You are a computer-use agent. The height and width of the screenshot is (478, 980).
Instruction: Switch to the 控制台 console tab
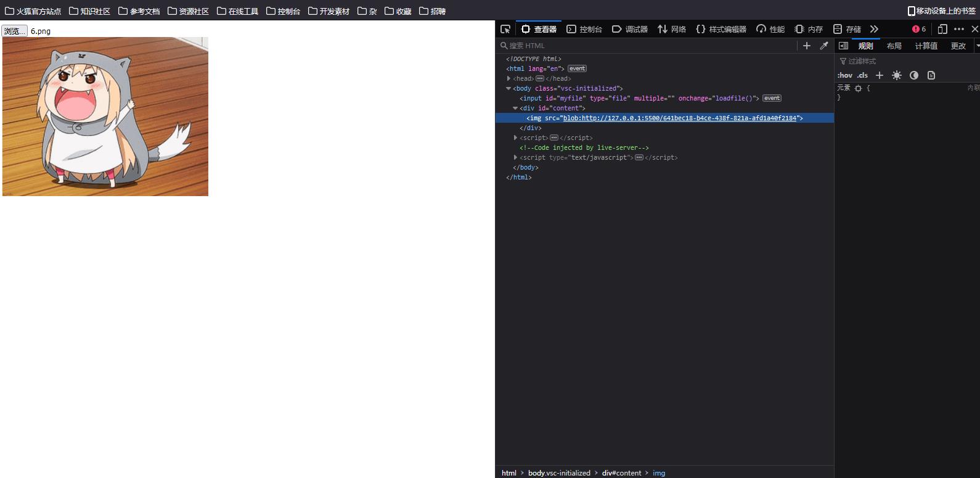click(584, 29)
